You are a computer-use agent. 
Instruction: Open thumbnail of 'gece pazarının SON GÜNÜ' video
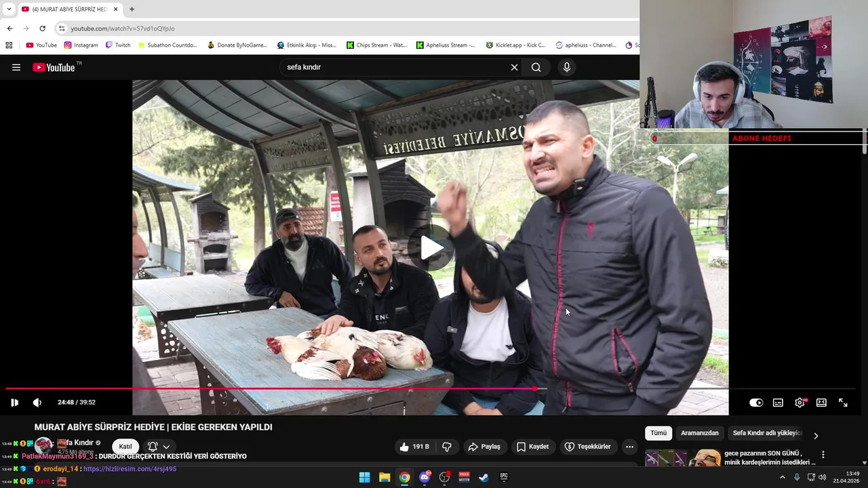pyautogui.click(x=682, y=458)
